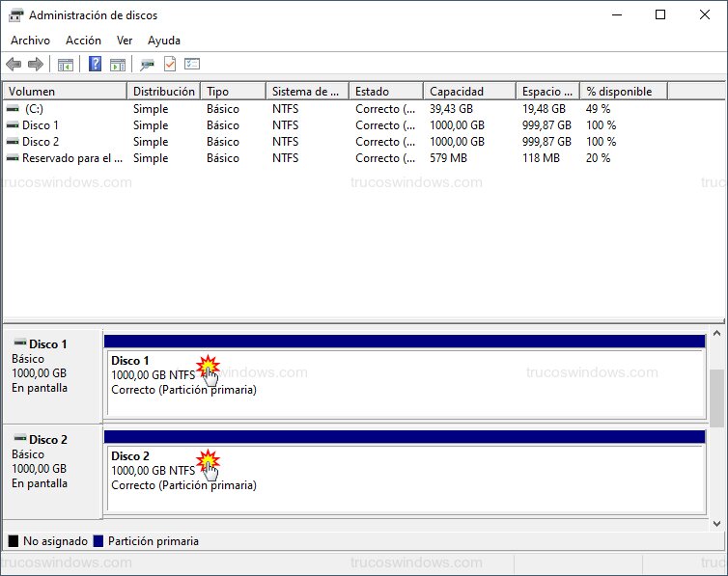
Task: Click the checklist settings toolbar icon
Action: (192, 65)
